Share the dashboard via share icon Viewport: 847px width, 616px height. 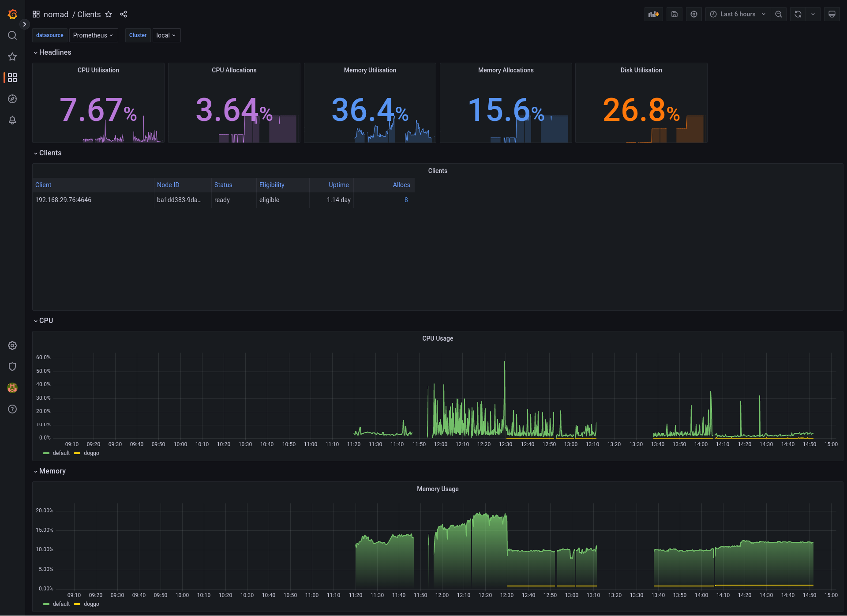124,15
